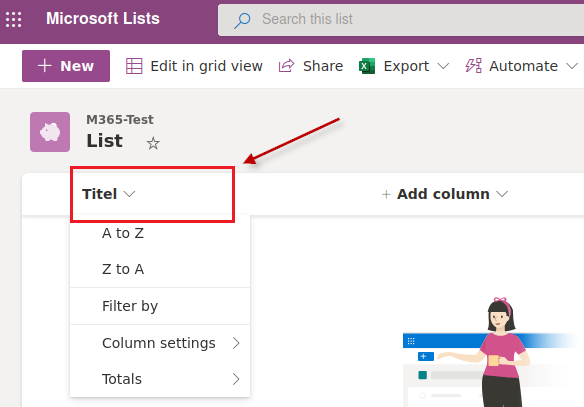This screenshot has width=584, height=407.
Task: Open the Add column dropdown
Action: [445, 194]
